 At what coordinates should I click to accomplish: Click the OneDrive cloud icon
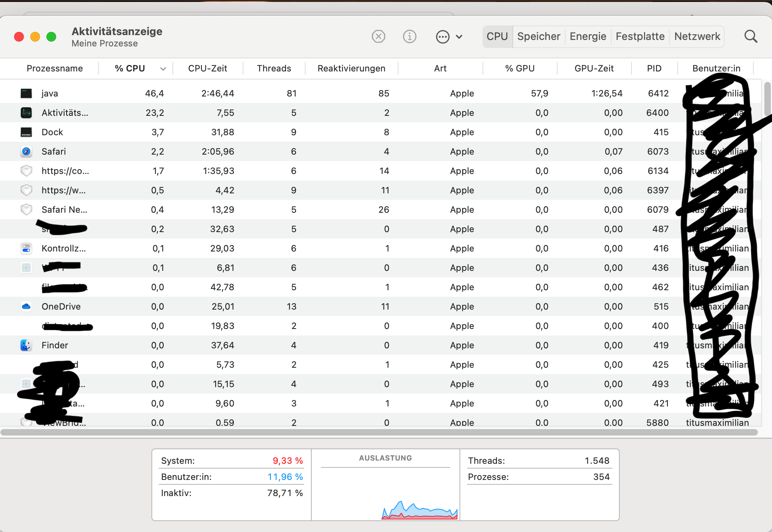(x=26, y=307)
